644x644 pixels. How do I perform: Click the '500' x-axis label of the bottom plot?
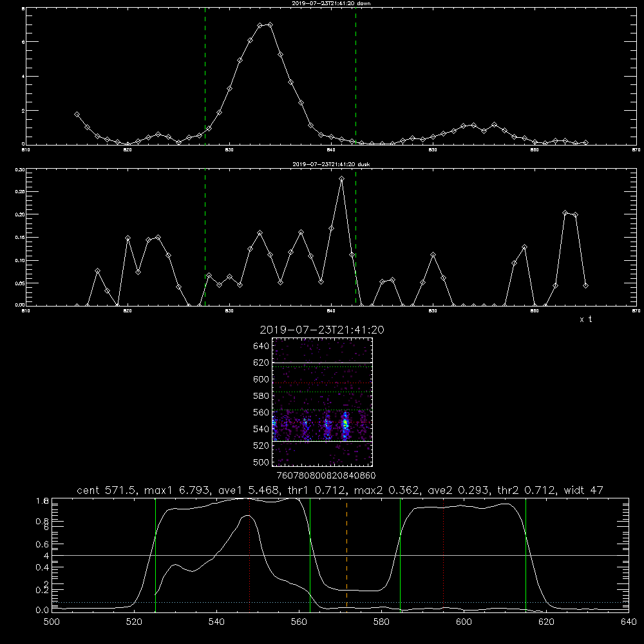[x=52, y=622]
